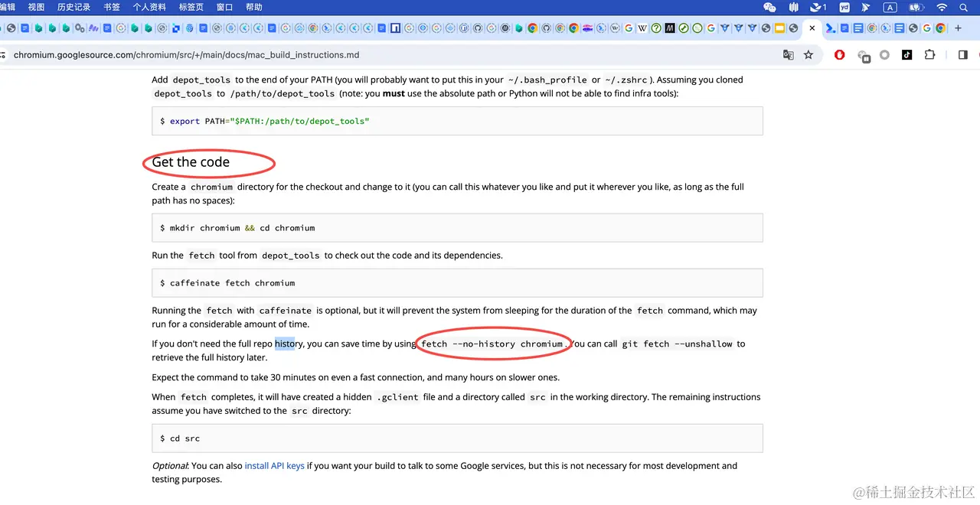Screen dimensions: 980x505
Task: Open the battery status icon
Action: pos(916,7)
